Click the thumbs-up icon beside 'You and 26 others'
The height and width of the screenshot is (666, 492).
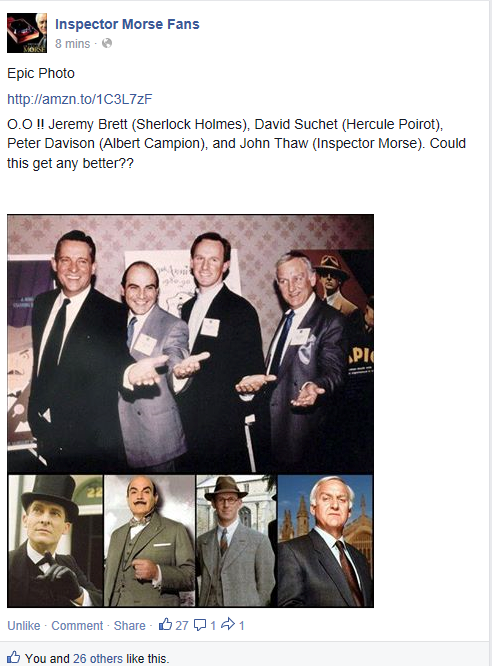pyautogui.click(x=13, y=657)
